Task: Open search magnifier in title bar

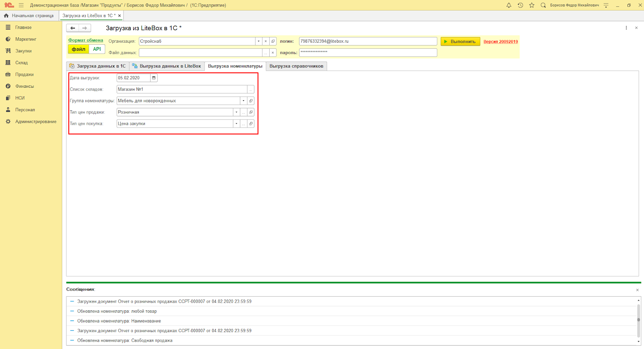Action: click(543, 5)
